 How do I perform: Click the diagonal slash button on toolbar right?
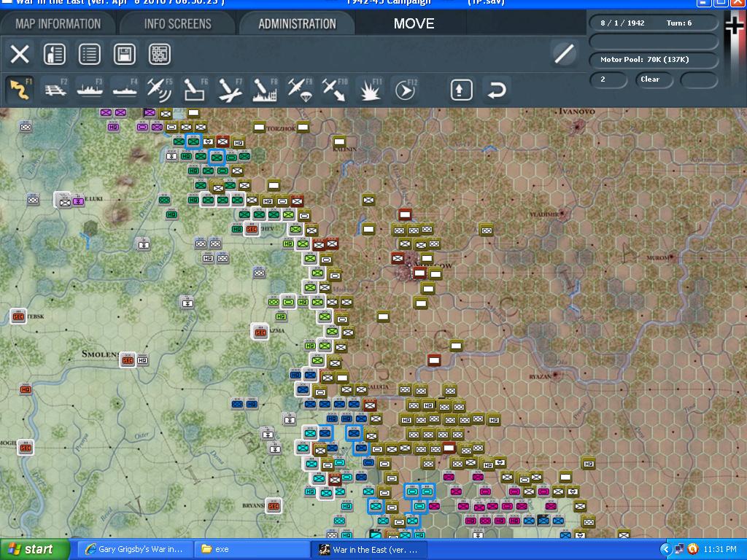(564, 53)
